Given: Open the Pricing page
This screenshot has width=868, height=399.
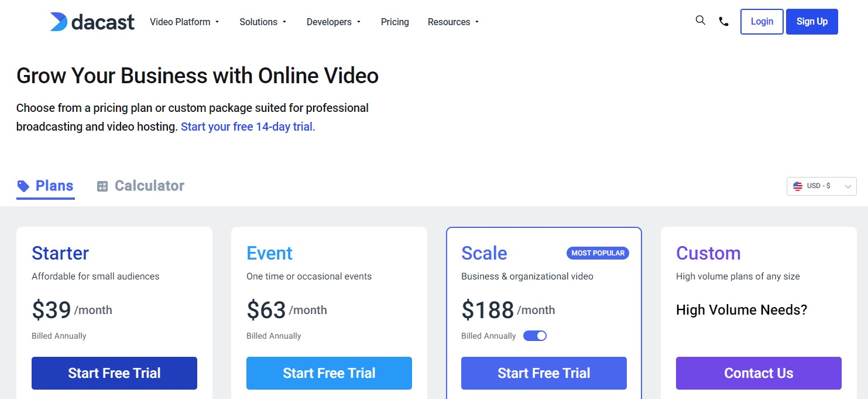Looking at the screenshot, I should click(395, 22).
